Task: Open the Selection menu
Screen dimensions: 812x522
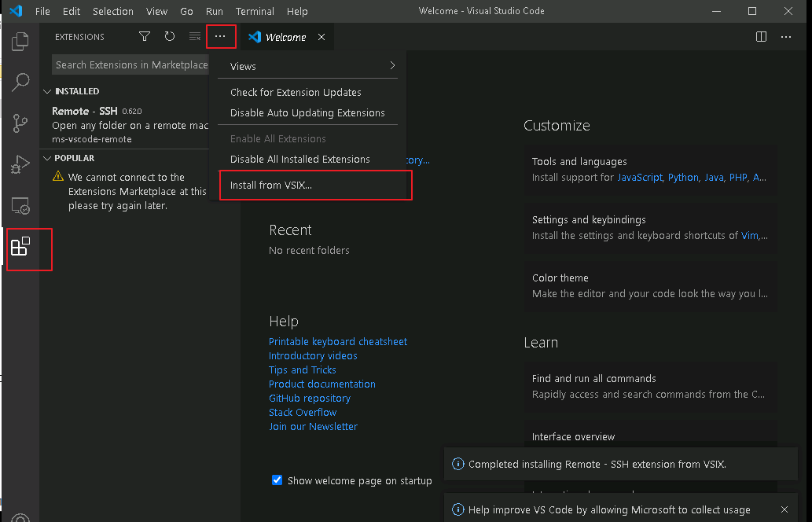Action: pyautogui.click(x=113, y=11)
